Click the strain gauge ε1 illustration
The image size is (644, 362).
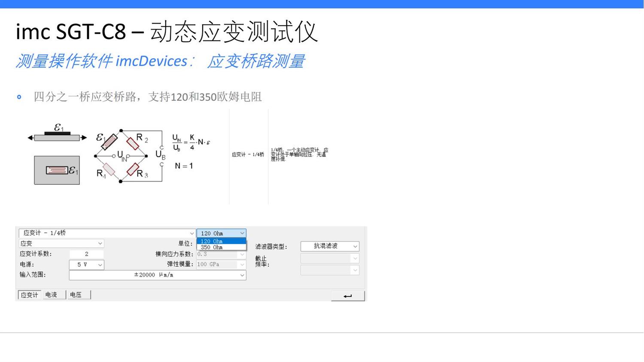pyautogui.click(x=57, y=154)
